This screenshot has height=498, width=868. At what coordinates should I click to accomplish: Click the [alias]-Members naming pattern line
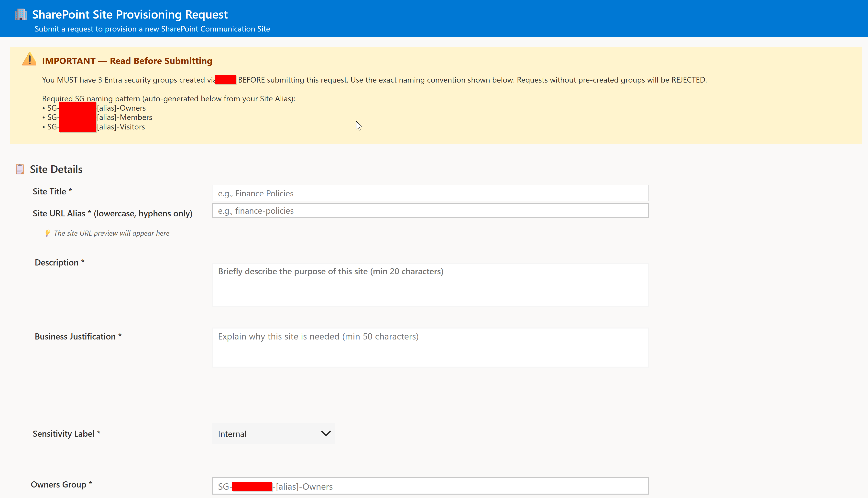(x=97, y=117)
